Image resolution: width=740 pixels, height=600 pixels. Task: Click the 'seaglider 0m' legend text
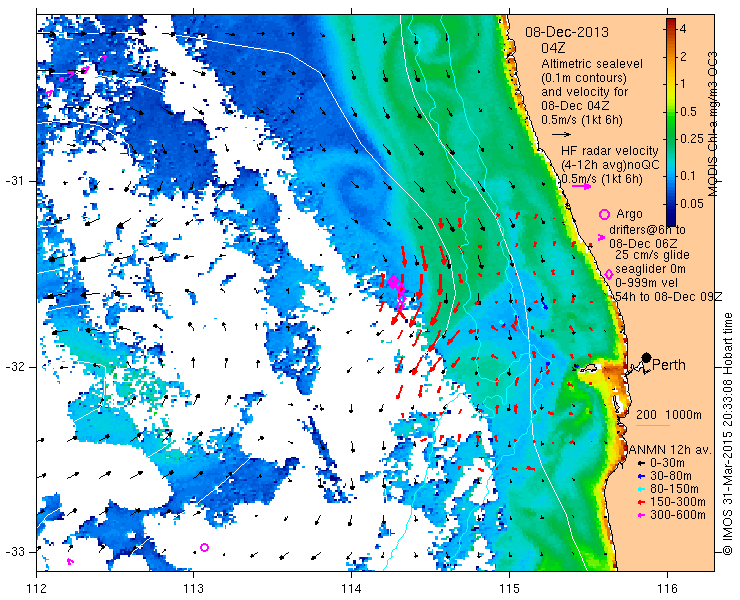pyautogui.click(x=650, y=270)
